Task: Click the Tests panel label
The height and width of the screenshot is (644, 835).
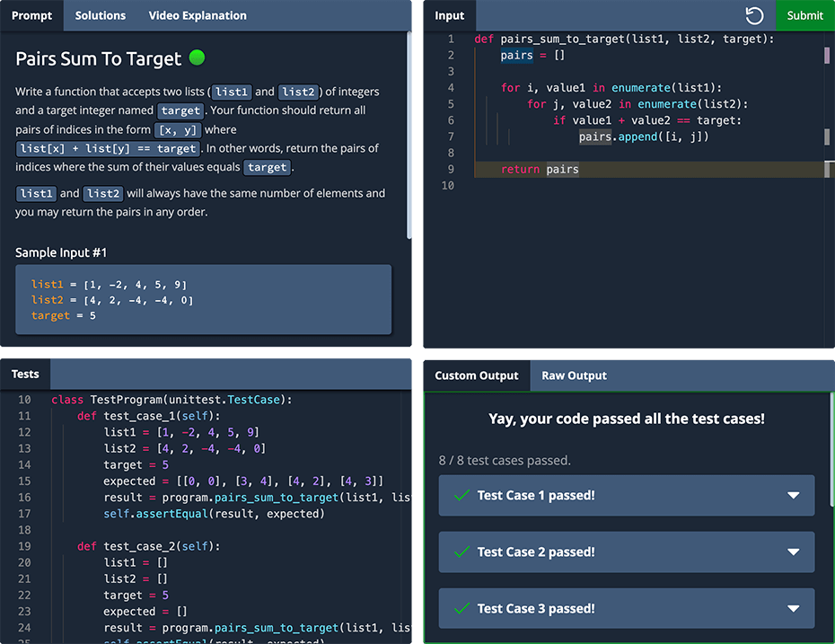Action: pyautogui.click(x=24, y=374)
